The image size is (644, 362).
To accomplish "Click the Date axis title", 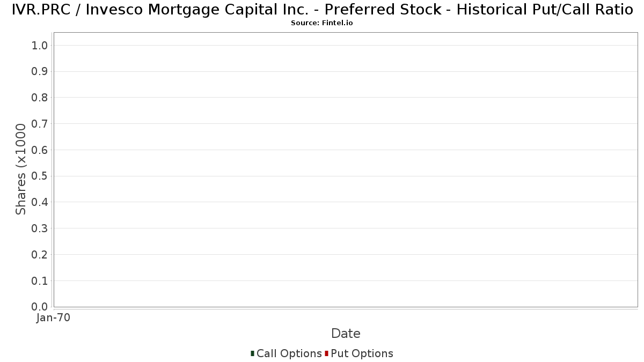I will pos(346,334).
